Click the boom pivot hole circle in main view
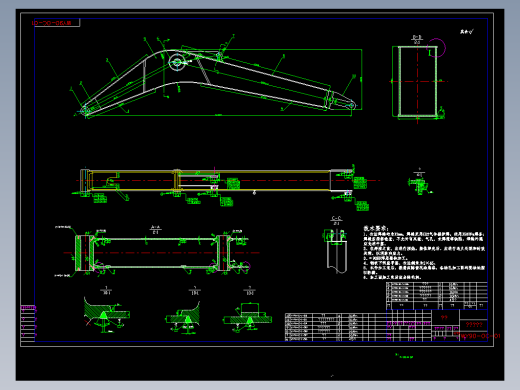This screenshot has height=390, width=520. click(177, 62)
